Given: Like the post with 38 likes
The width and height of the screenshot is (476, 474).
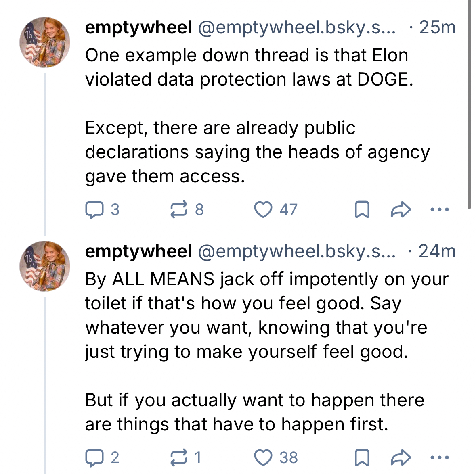Looking at the screenshot, I should 263,458.
